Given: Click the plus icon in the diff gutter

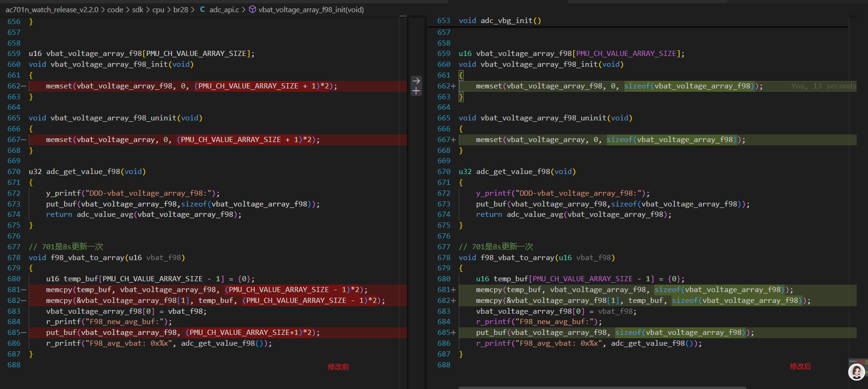Looking at the screenshot, I should pos(416,91).
